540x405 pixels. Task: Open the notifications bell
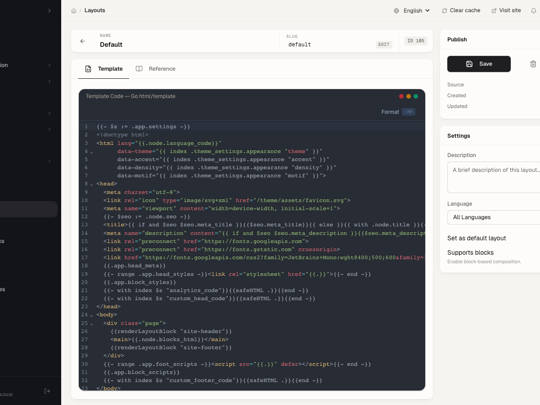(x=533, y=11)
